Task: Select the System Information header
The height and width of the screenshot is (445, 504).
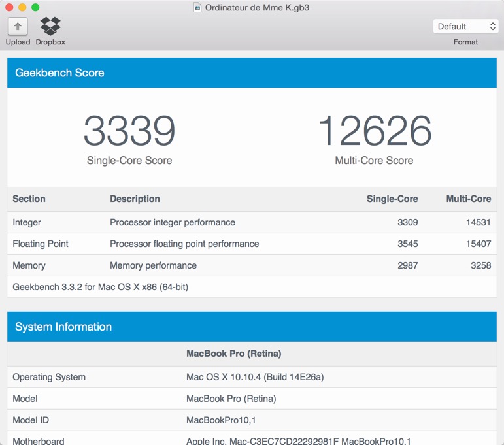Action: pos(252,327)
